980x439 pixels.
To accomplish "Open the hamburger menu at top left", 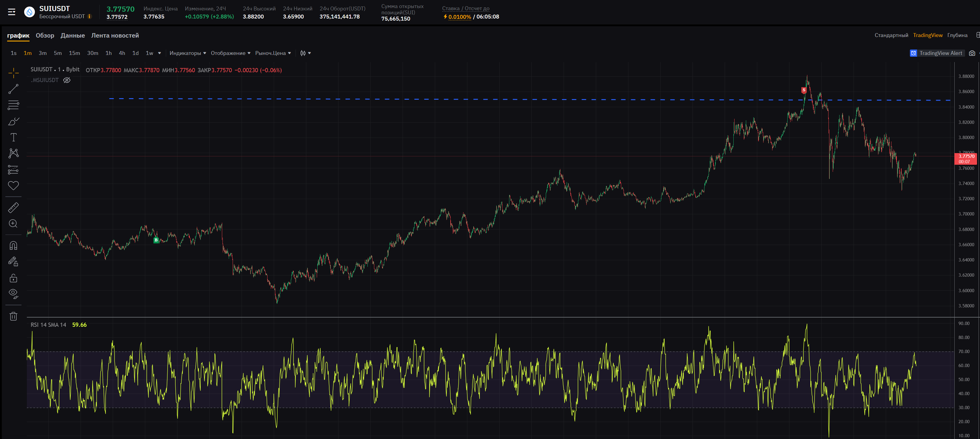I will tap(12, 12).
